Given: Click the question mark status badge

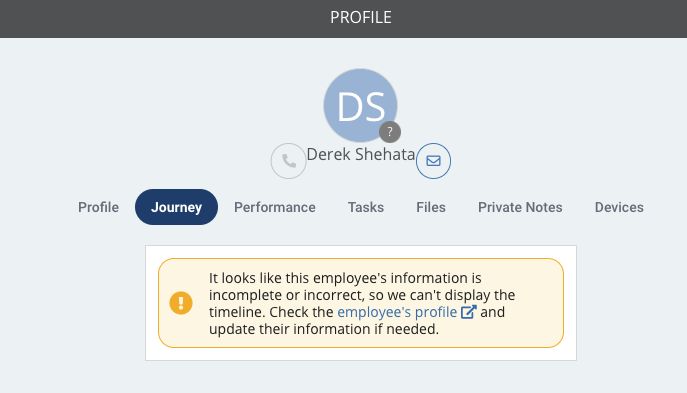Looking at the screenshot, I should coord(390,132).
